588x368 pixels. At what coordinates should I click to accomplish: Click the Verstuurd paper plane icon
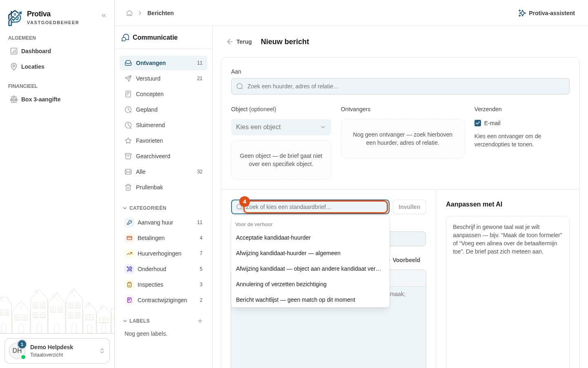tap(128, 79)
